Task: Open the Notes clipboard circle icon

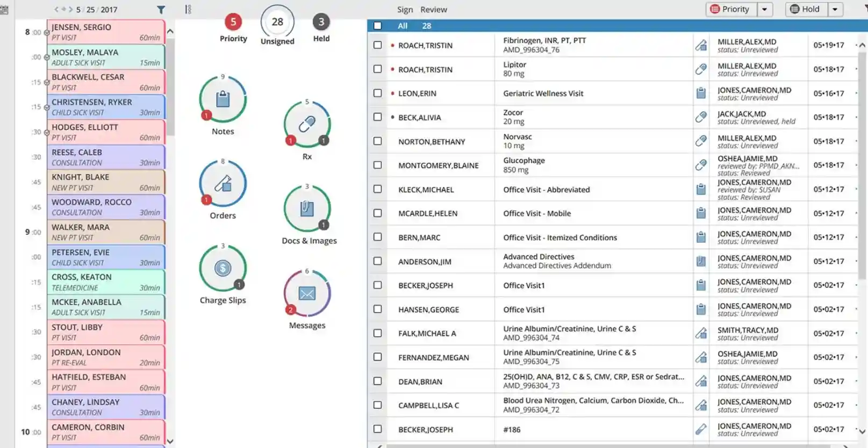Action: [x=223, y=99]
